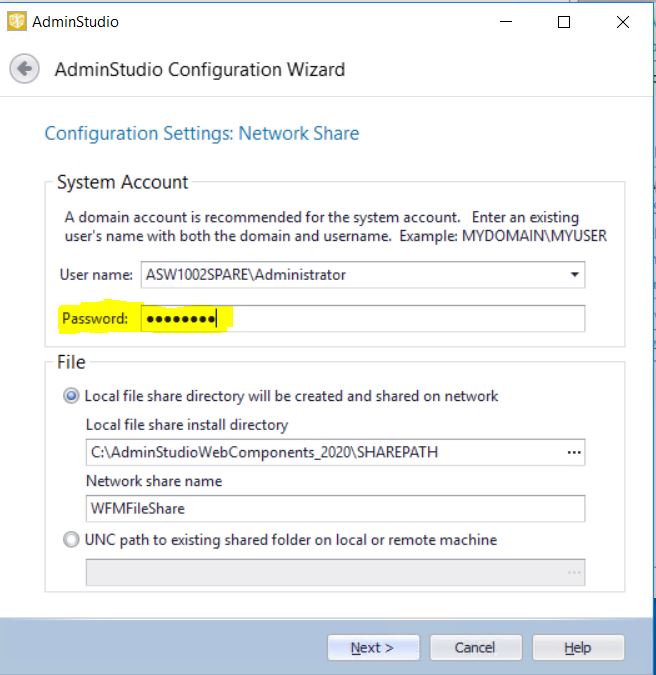The width and height of the screenshot is (656, 675).
Task: Open Help for the wizard
Action: click(x=578, y=647)
